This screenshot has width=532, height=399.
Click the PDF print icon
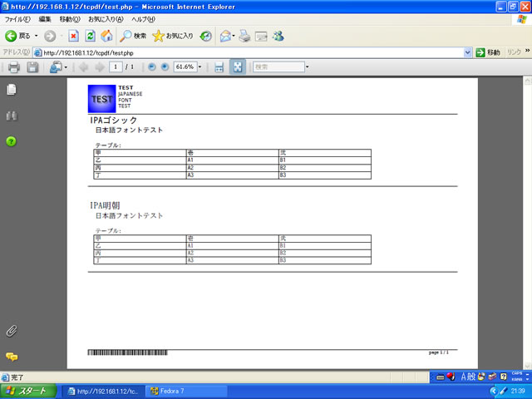pos(13,66)
